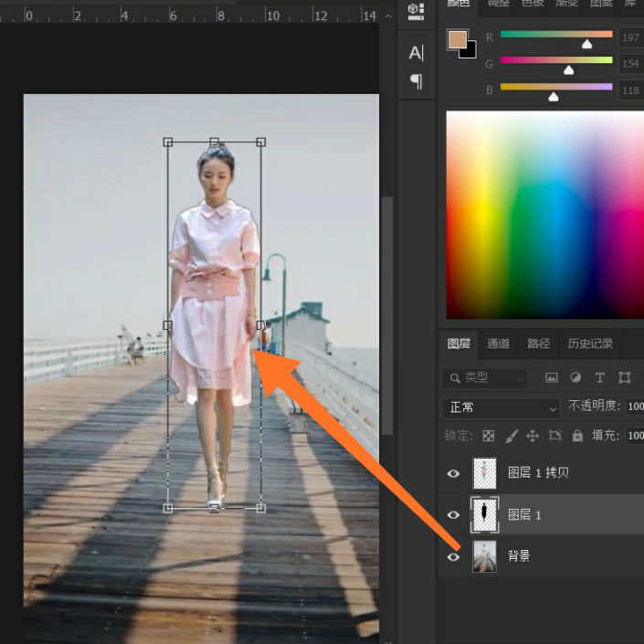Viewport: 644px width, 644px height.
Task: Pick a color in the spectrum field
Action: [545, 215]
